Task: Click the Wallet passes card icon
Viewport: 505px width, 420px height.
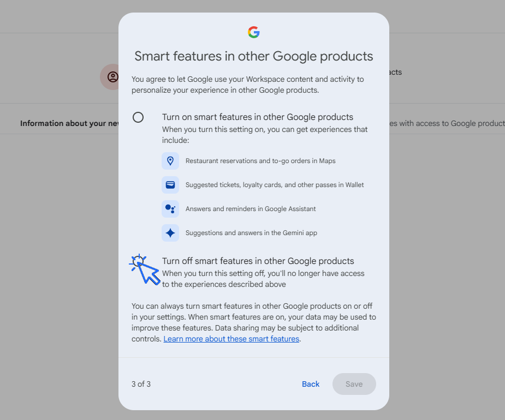Action: pyautogui.click(x=170, y=184)
